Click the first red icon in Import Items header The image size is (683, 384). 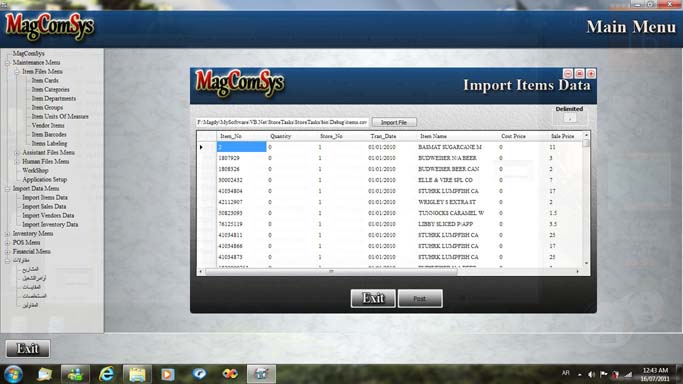pyautogui.click(x=568, y=74)
